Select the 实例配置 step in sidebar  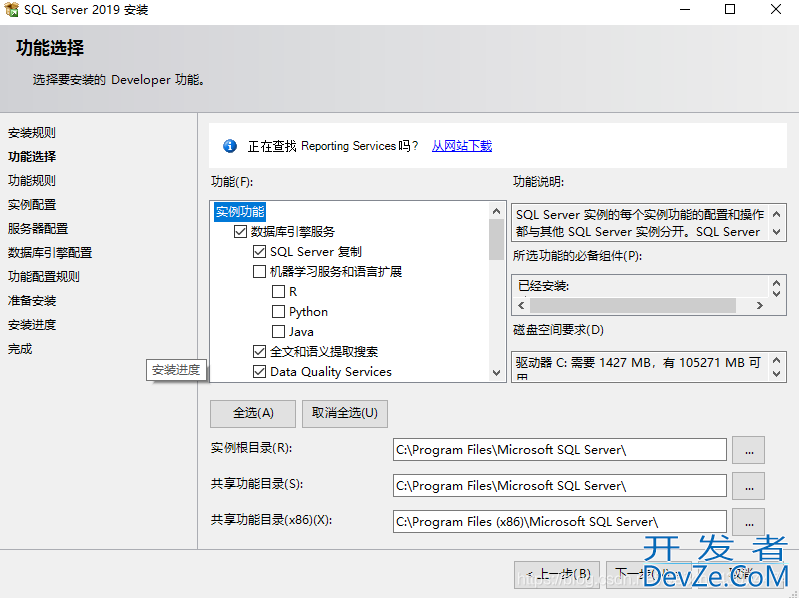coord(32,204)
